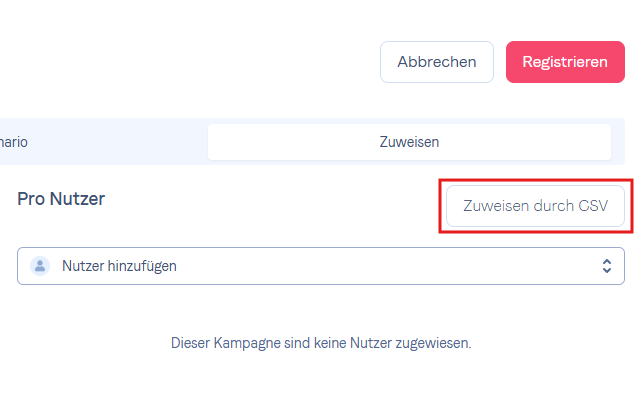Open user list via the double-arrow chevron
The height and width of the screenshot is (400, 643).
(607, 266)
